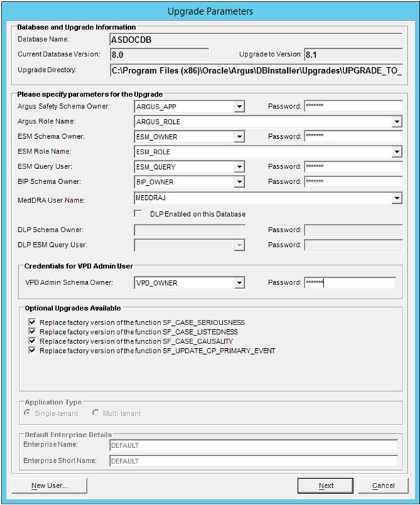Open Argus Safety Schema Owner dropdown
Screen dimensions: 420x505
[x=239, y=107]
